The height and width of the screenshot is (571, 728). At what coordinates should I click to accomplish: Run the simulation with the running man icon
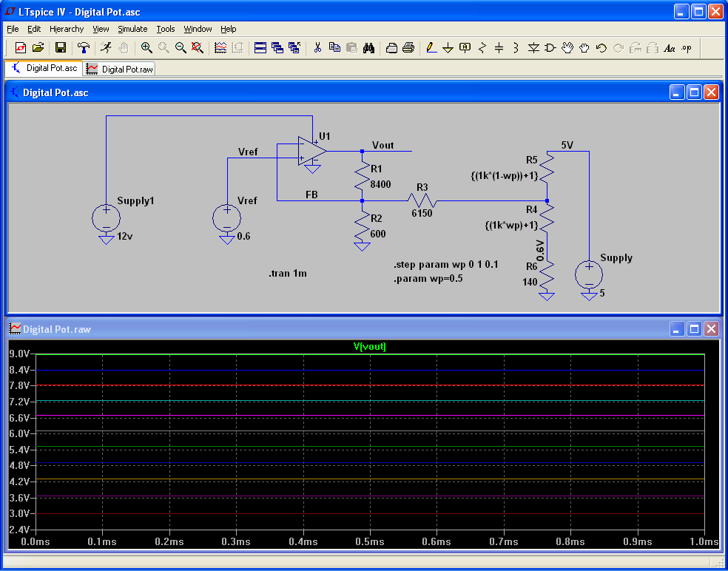point(106,47)
